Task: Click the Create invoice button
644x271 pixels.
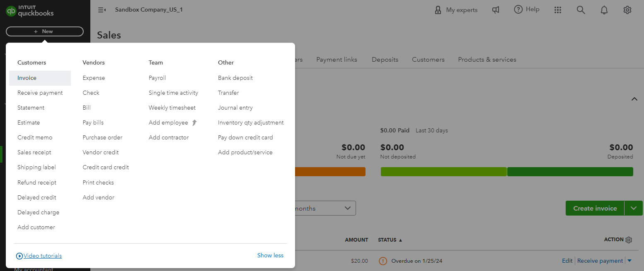Action: pos(595,208)
